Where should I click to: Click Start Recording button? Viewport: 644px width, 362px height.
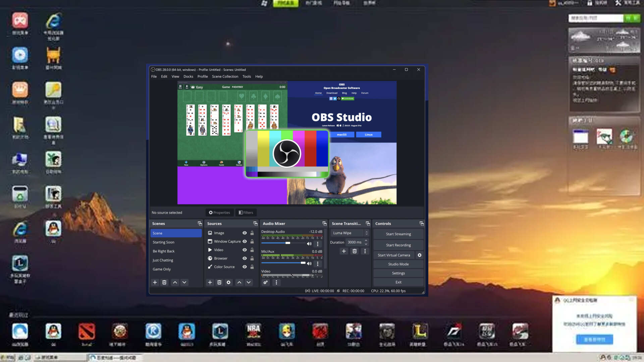tap(398, 245)
